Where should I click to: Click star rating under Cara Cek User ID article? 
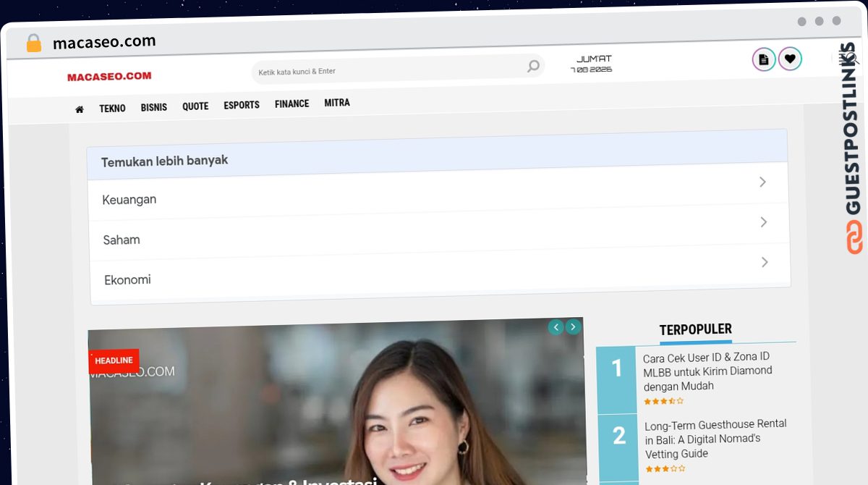tap(663, 401)
